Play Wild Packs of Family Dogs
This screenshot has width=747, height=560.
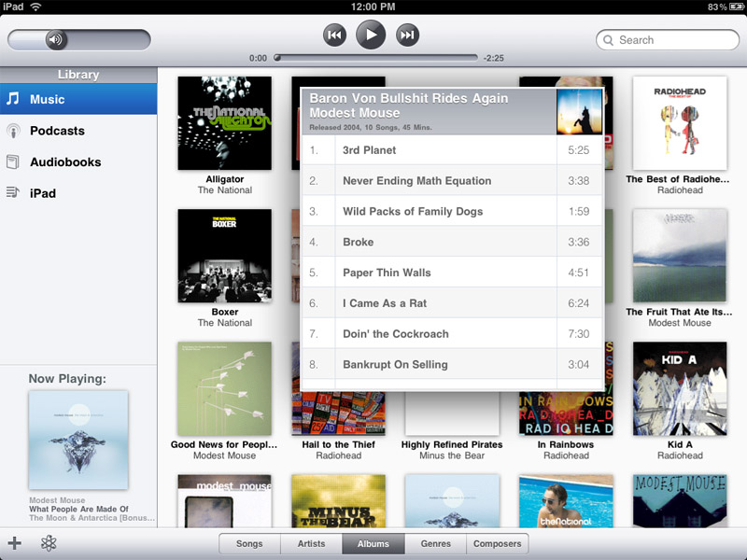pyautogui.click(x=453, y=212)
